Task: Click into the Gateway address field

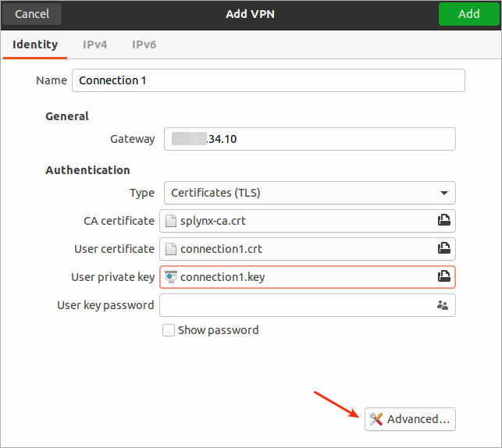Action: pos(310,139)
